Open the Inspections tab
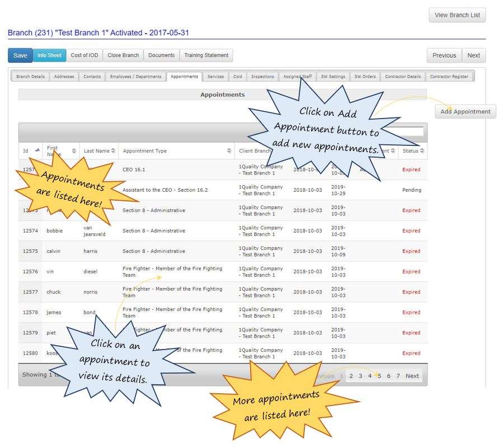This screenshot has height=448, width=503. point(264,76)
